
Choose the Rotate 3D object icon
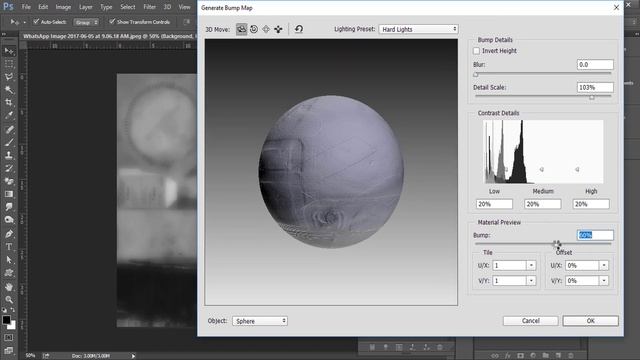(241, 29)
